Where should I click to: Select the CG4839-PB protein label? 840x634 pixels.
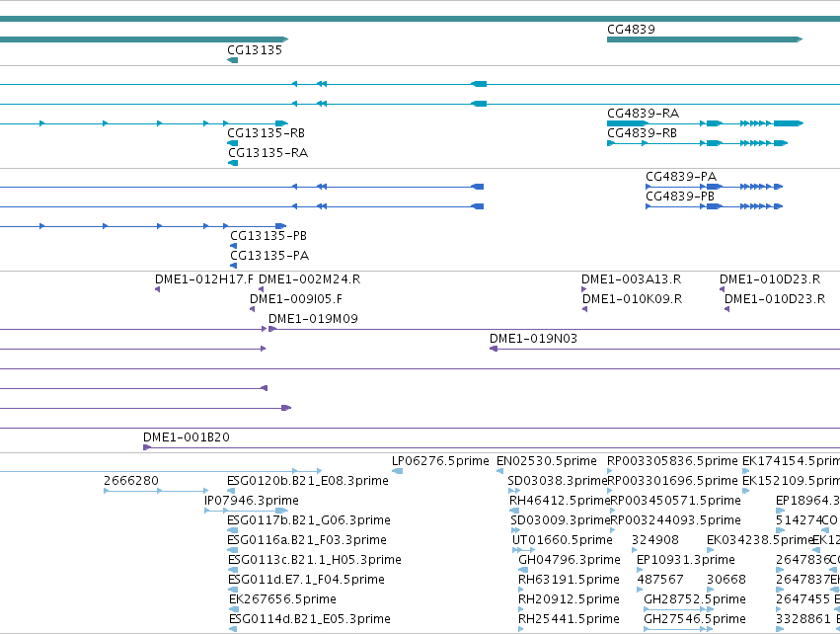pos(680,197)
